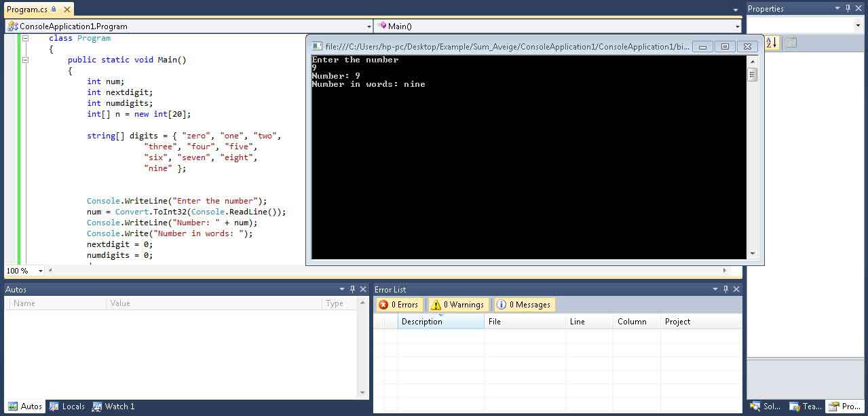Collapse the Main() method outline
Screen dimensions: 868x416
point(25,60)
